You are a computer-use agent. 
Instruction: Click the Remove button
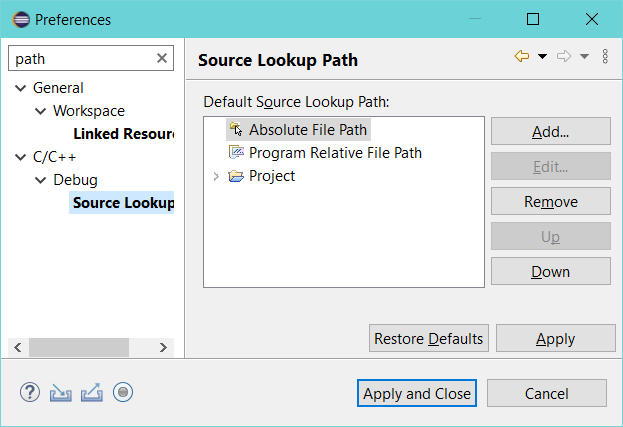click(551, 201)
